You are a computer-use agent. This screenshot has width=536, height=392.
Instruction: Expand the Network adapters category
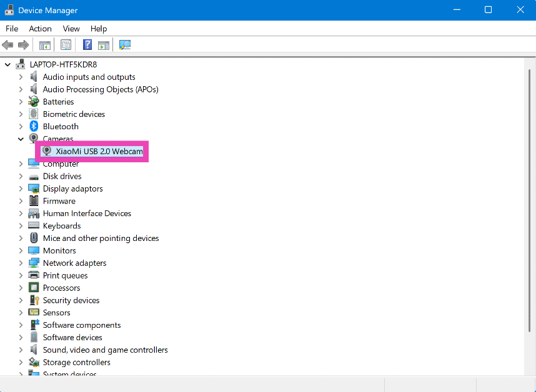pos(21,263)
